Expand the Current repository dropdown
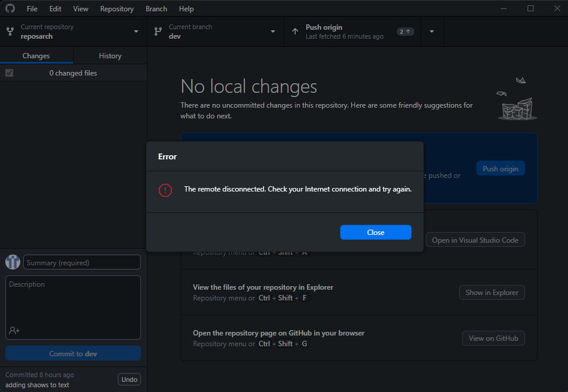 (x=136, y=32)
